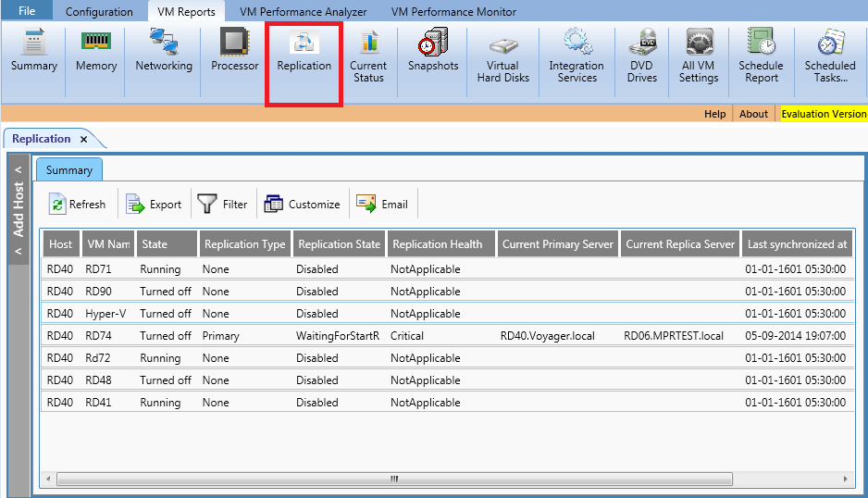Image resolution: width=868 pixels, height=498 pixels.
Task: Click the horizontal scrollbar thumb
Action: (x=394, y=479)
